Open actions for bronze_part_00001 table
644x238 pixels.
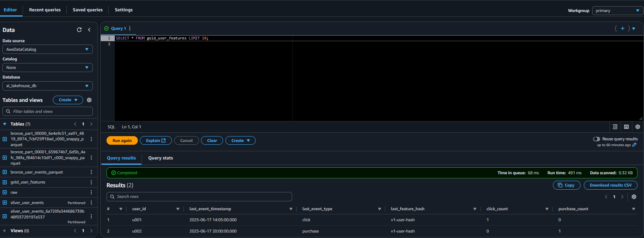[91, 158]
